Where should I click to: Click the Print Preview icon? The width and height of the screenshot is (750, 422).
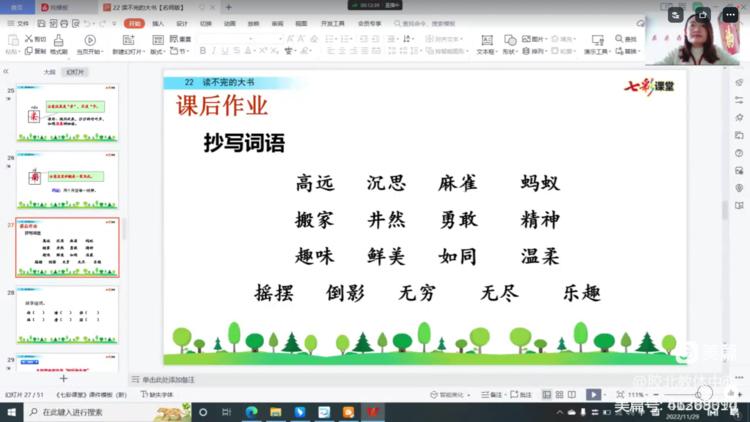(76, 23)
